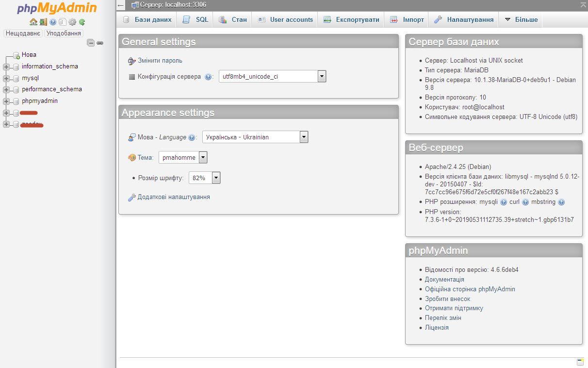
Task: Open the pmahomme theme dropdown
Action: (x=183, y=157)
